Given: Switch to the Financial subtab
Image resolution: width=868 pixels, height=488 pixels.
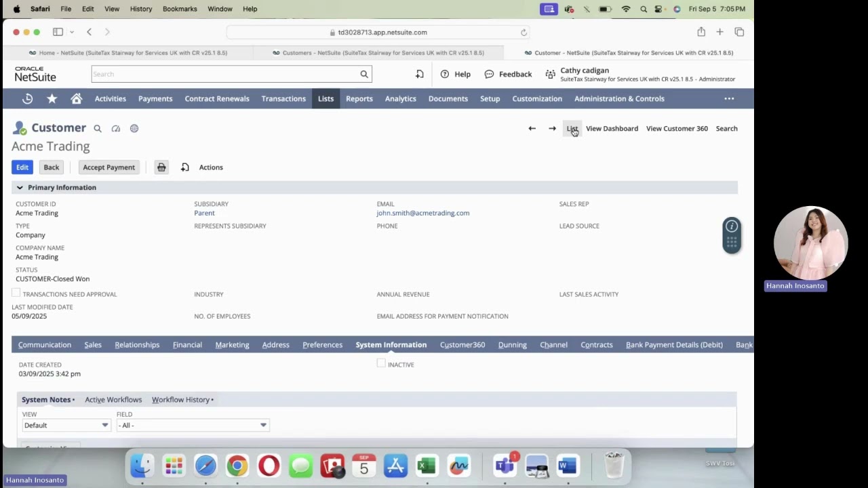Looking at the screenshot, I should pyautogui.click(x=187, y=345).
